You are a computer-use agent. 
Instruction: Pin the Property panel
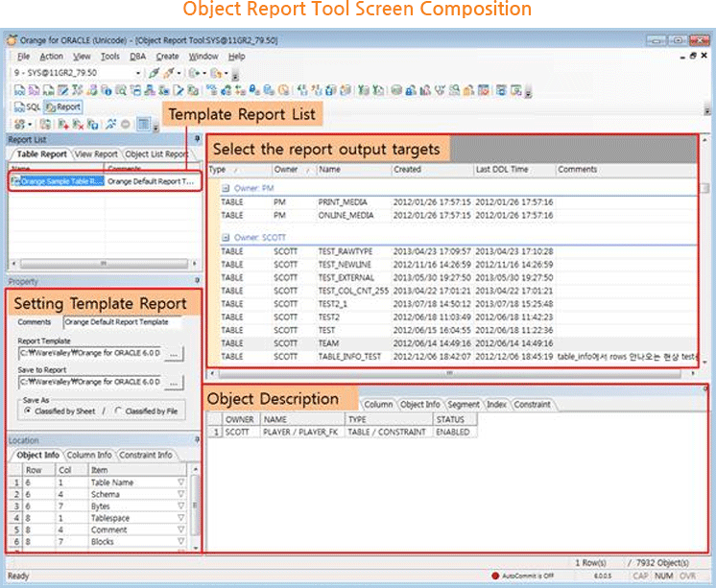(198, 280)
